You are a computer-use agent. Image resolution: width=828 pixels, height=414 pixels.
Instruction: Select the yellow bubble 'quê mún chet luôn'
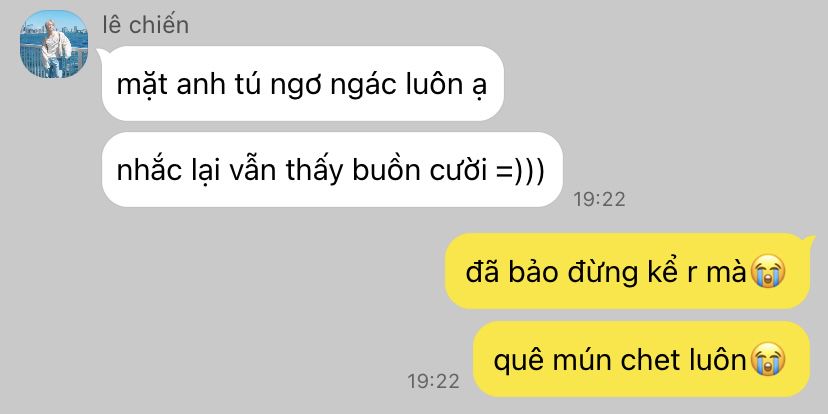coord(641,359)
